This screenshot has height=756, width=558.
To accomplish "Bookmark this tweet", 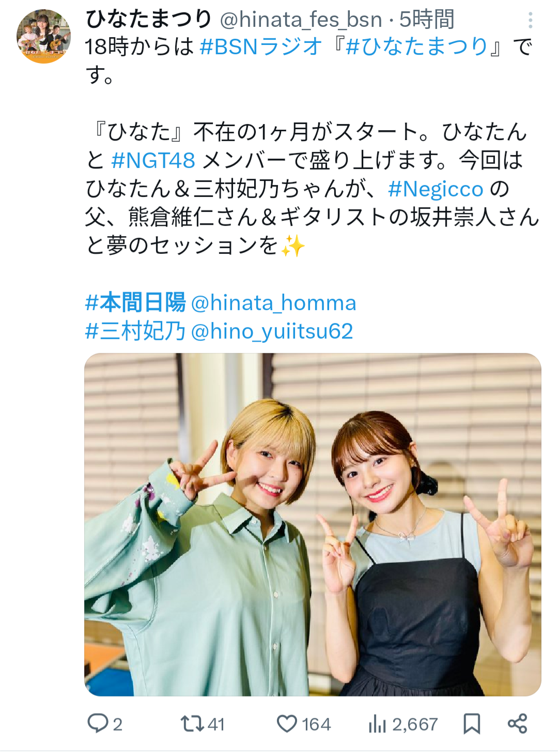I will click(472, 723).
